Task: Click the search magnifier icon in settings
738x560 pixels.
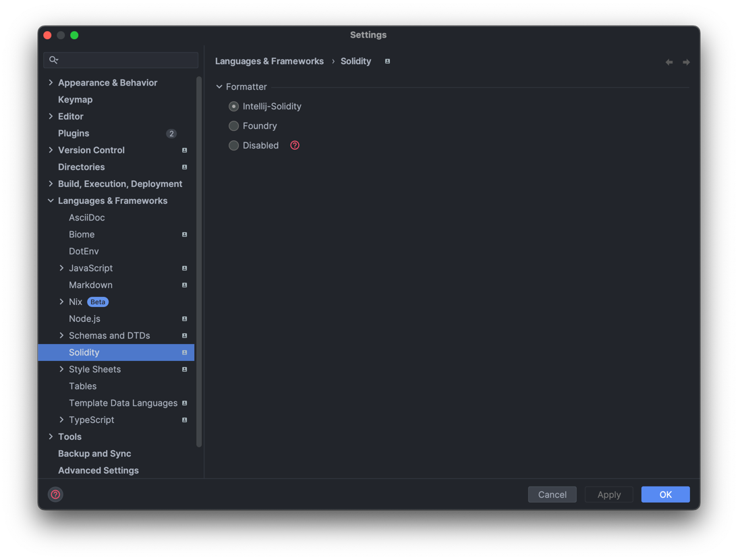Action: tap(54, 60)
